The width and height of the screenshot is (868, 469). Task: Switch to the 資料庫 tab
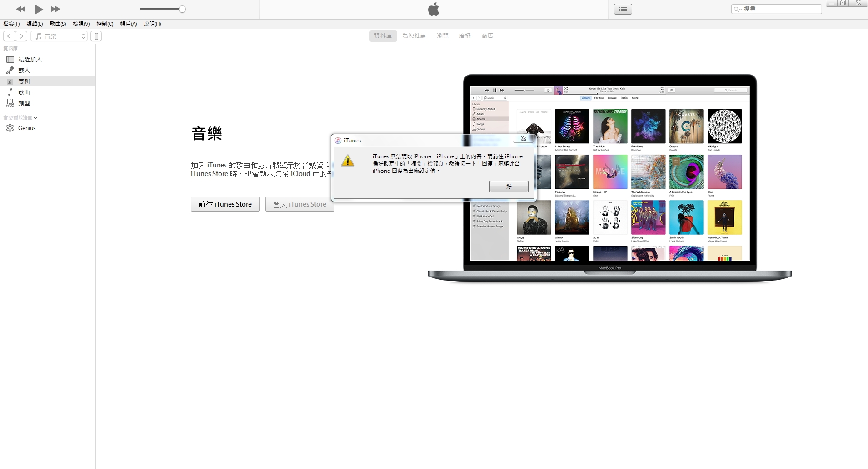click(x=383, y=36)
